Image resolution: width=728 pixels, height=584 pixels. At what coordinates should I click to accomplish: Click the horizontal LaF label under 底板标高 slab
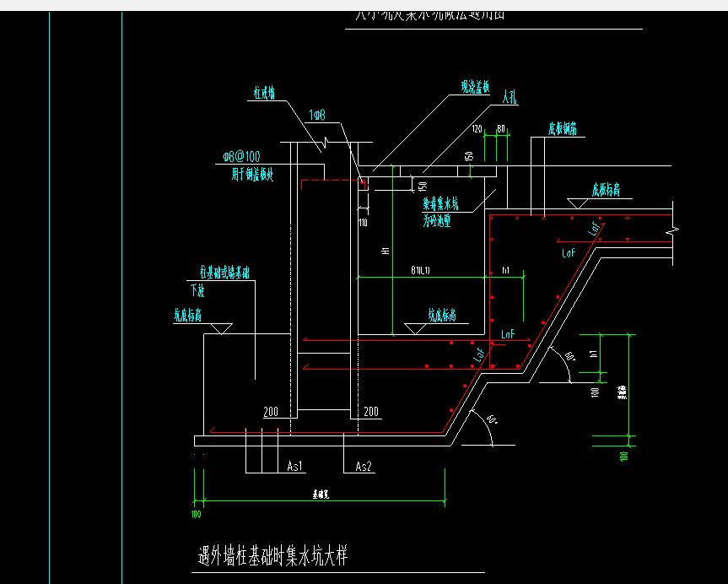tap(569, 253)
